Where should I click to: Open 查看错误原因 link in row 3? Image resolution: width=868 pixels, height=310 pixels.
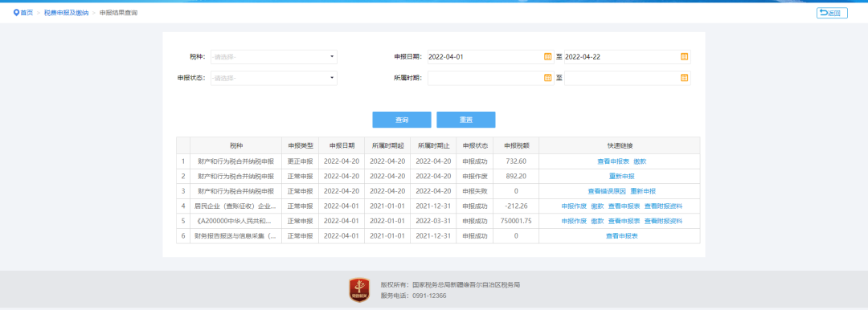[x=607, y=191]
